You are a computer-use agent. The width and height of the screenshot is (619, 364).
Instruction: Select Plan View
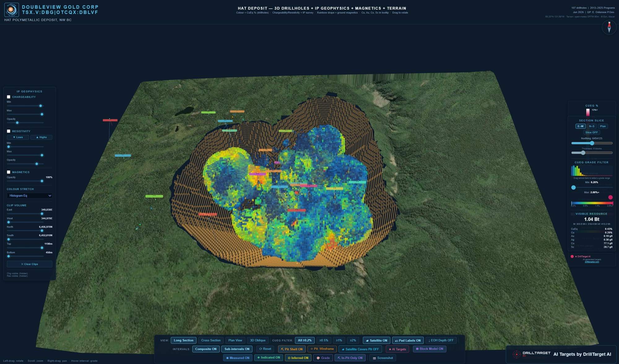[235, 340]
